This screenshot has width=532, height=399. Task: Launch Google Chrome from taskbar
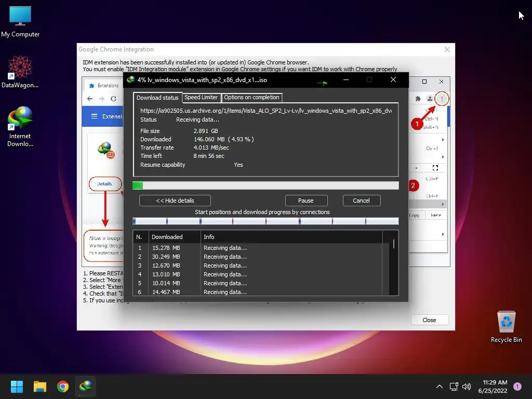[63, 387]
